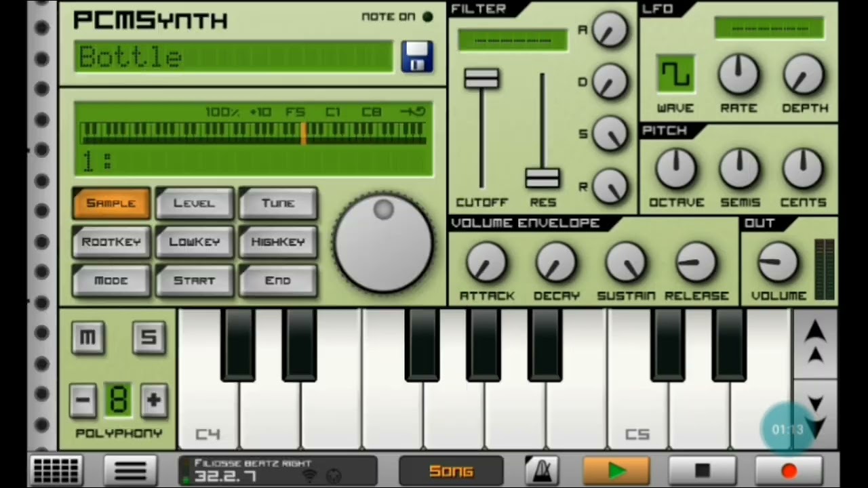The width and height of the screenshot is (868, 488).
Task: Click the volume envelope Sustain knob
Action: [x=626, y=263]
